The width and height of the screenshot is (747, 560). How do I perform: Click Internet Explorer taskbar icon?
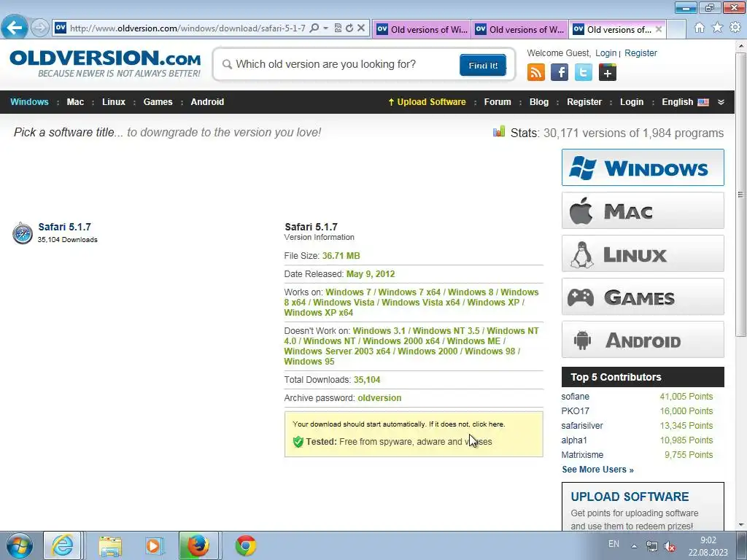63,545
